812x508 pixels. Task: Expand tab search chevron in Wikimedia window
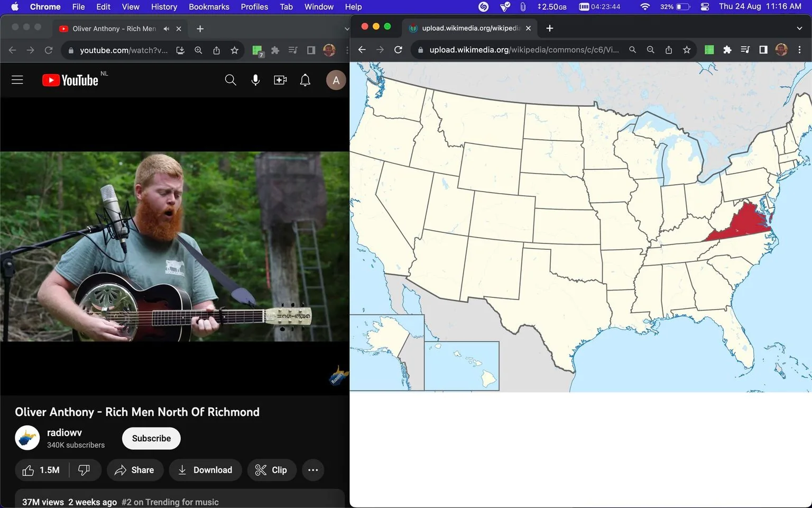tap(799, 28)
